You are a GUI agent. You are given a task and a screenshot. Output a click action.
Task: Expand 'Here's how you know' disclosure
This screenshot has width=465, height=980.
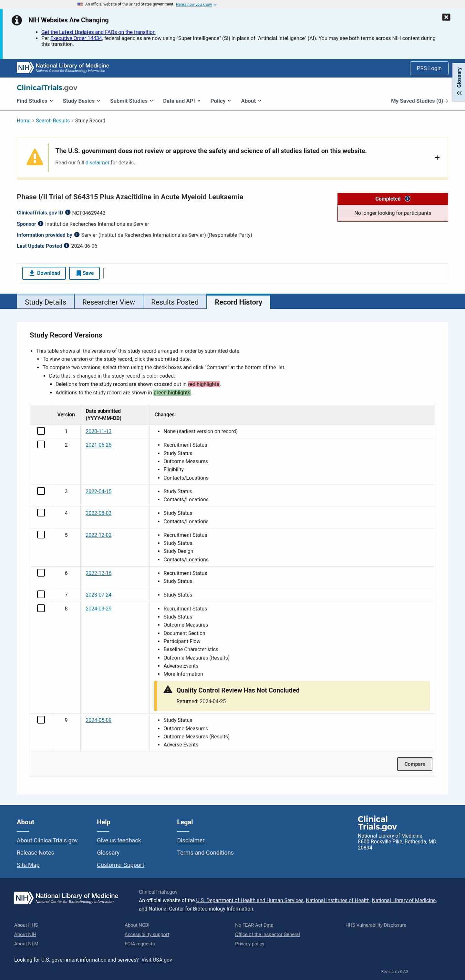pos(196,5)
